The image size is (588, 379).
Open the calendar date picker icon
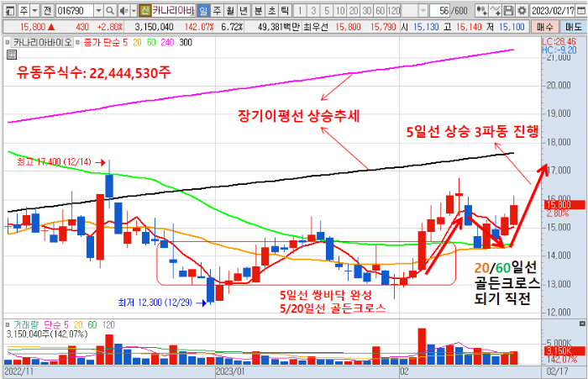(581, 11)
